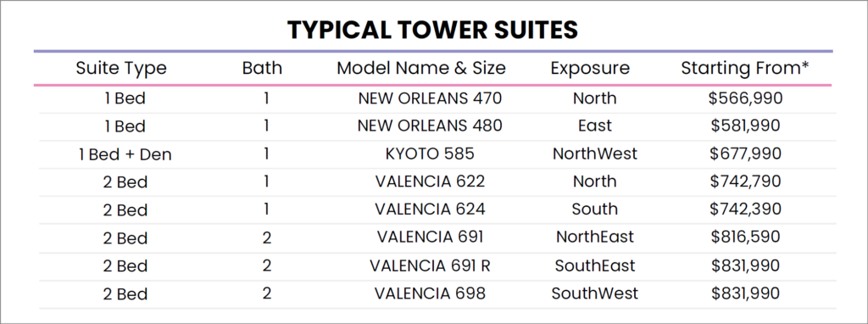Select the NEW ORLEANS 470 model cell

[430, 98]
